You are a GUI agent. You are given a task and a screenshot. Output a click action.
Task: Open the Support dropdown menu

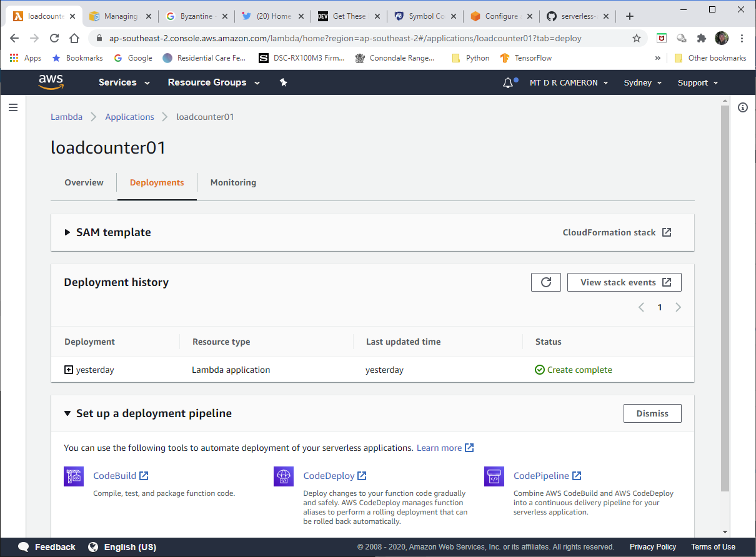point(698,82)
